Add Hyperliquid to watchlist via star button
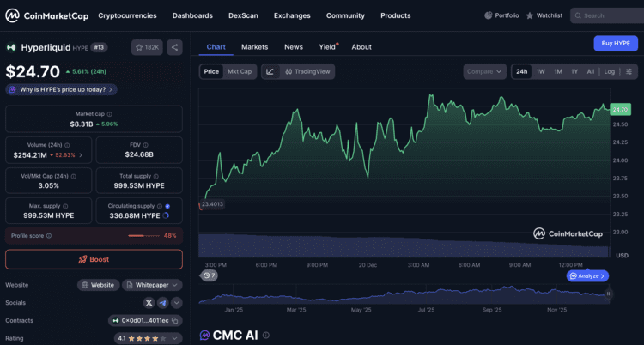 [147, 47]
